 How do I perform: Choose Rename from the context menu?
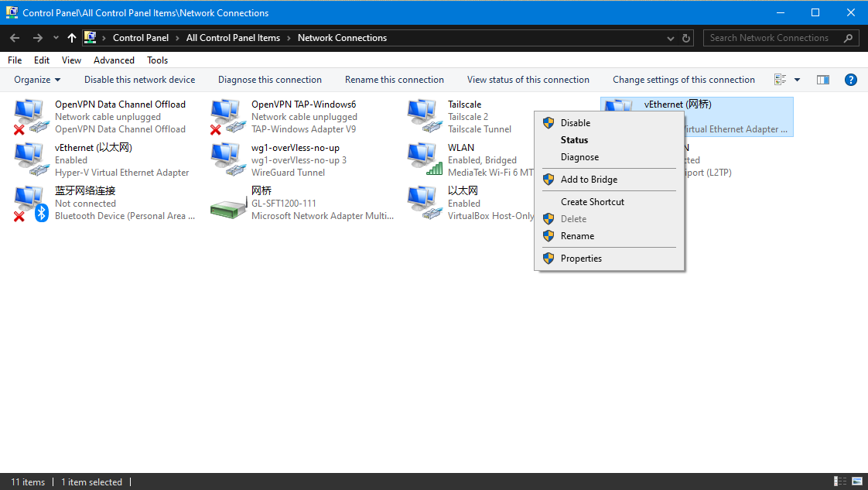coord(609,236)
